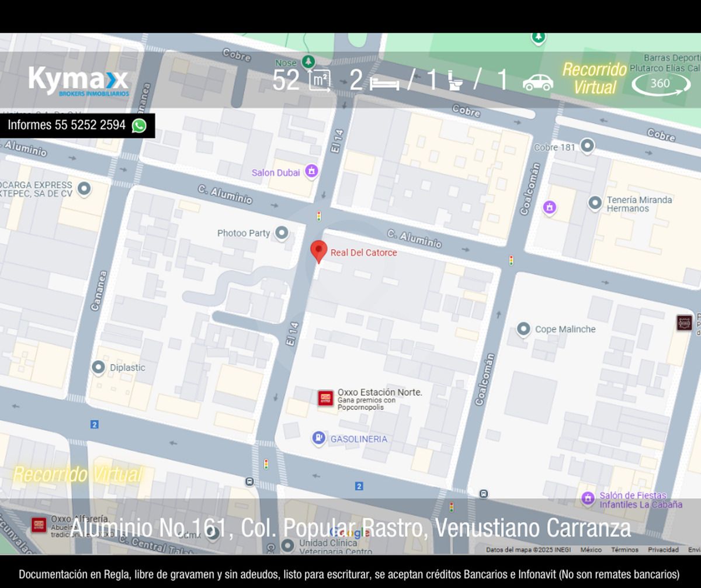This screenshot has width=701, height=588.
Task: Open the Privacidad link in map footer
Action: click(663, 549)
